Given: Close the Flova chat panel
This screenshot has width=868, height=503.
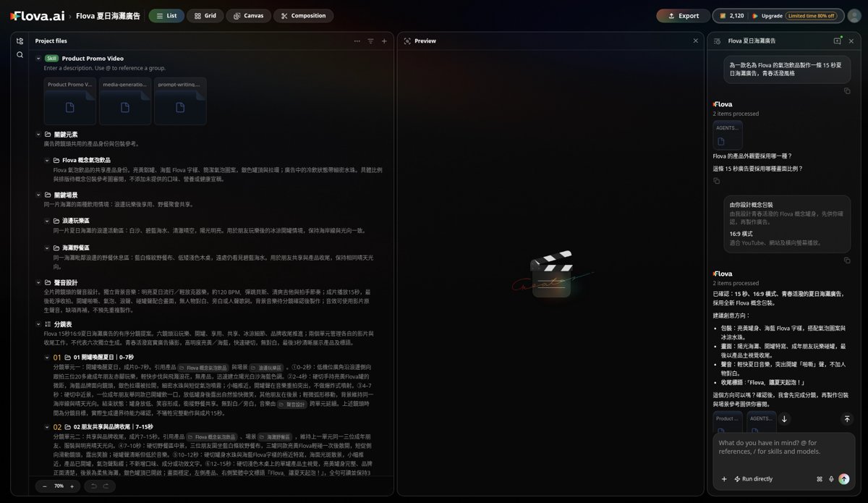Looking at the screenshot, I should [x=851, y=41].
